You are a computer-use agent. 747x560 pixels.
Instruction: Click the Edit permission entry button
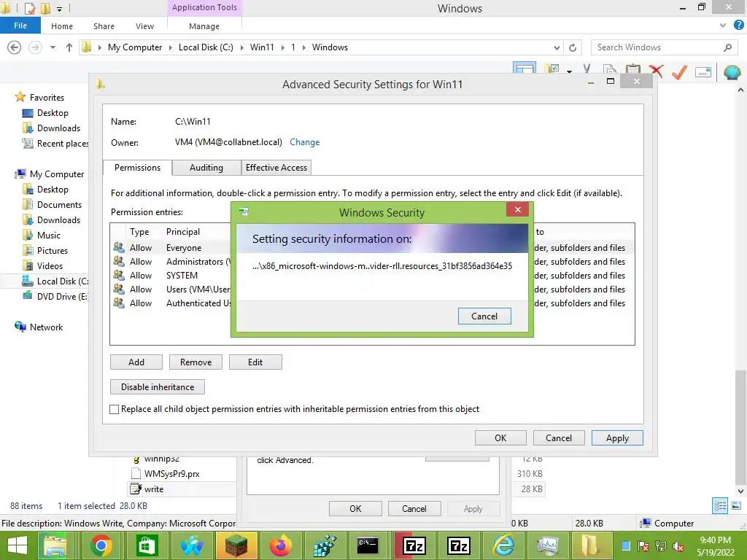click(x=255, y=362)
